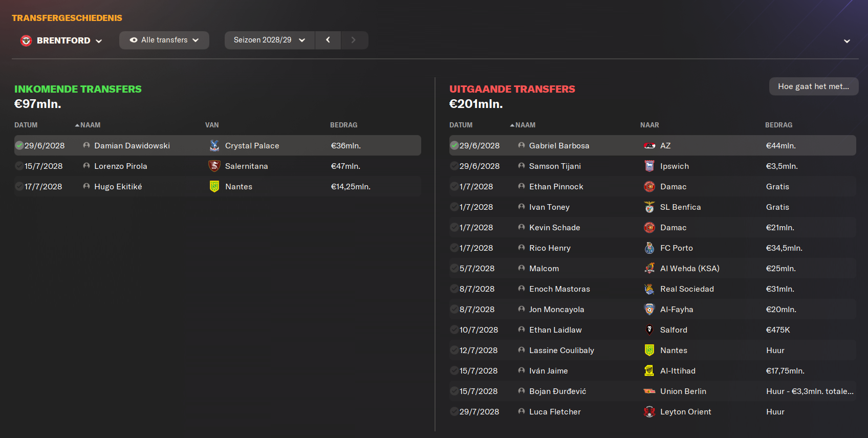The width and height of the screenshot is (868, 438).
Task: Sort outgoing transfers by Bedrag column
Action: [x=778, y=125]
